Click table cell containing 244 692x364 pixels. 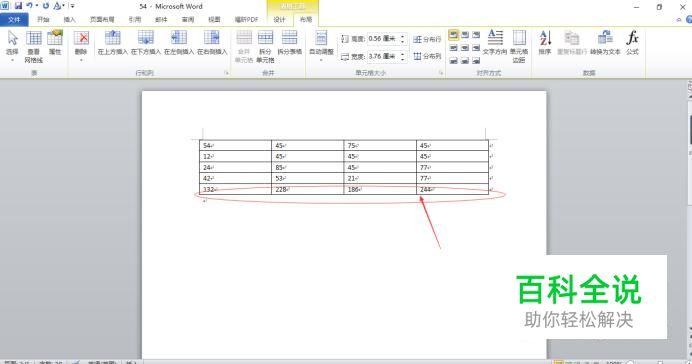(x=452, y=189)
